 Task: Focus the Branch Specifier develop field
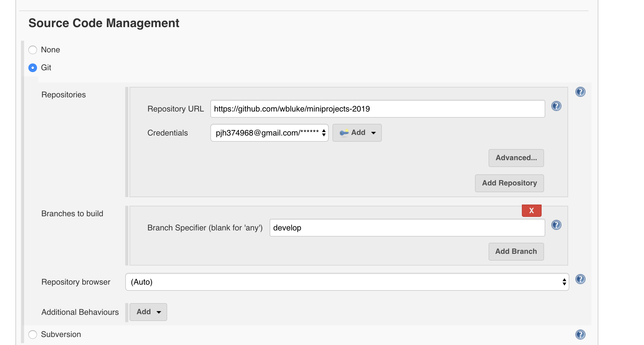click(407, 228)
